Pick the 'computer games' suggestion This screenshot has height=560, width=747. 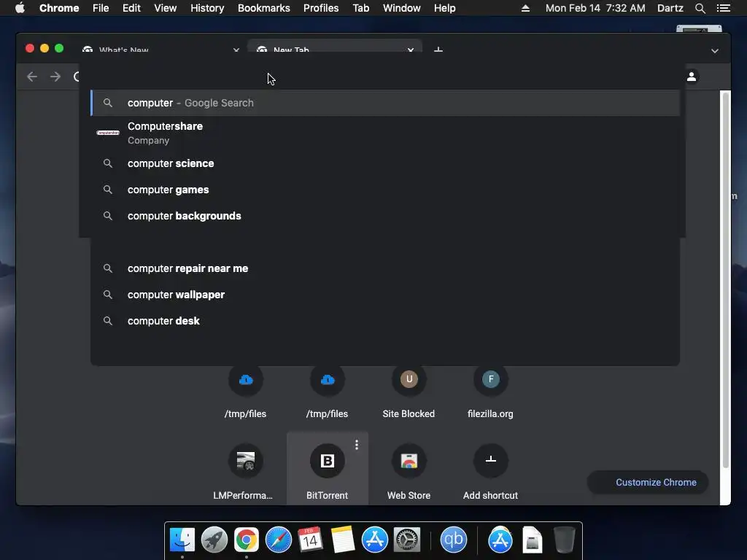point(385,190)
